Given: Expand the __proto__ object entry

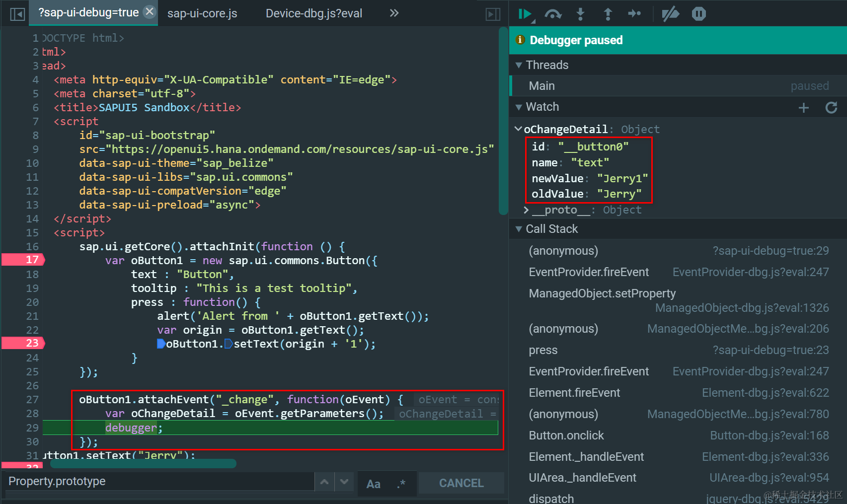Looking at the screenshot, I should click(x=526, y=210).
